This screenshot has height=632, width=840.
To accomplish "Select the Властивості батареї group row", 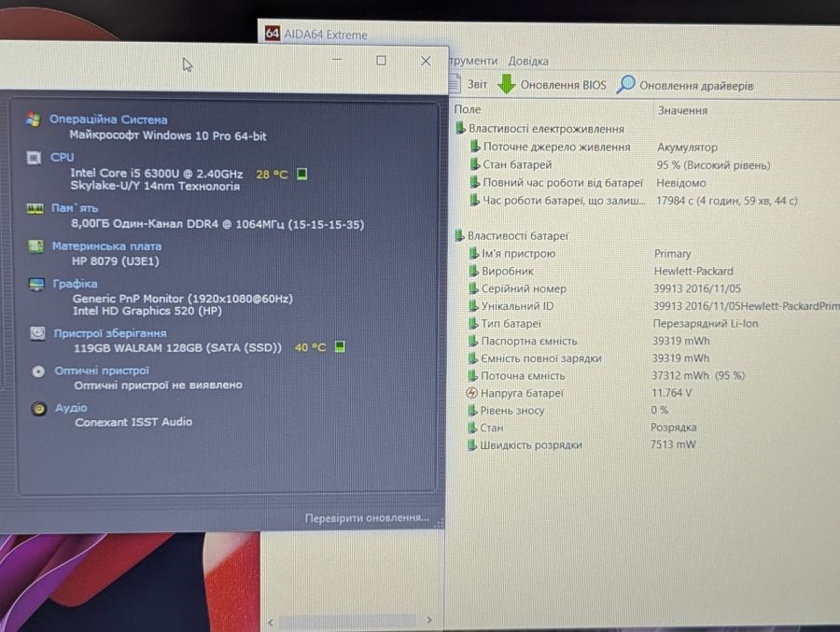I will tap(511, 236).
